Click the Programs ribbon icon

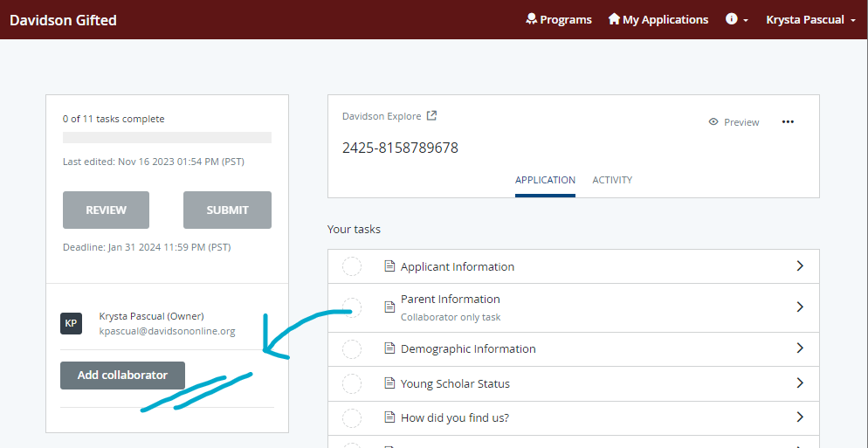(x=532, y=19)
